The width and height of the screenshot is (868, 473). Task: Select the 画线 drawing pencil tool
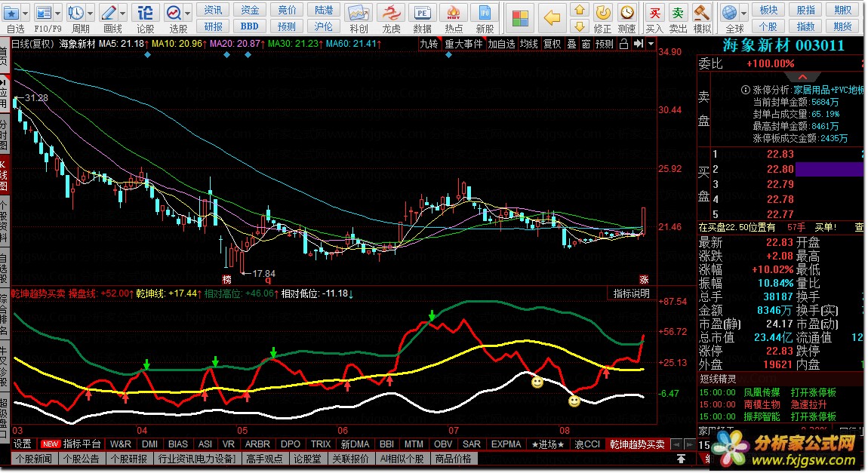coord(109,13)
